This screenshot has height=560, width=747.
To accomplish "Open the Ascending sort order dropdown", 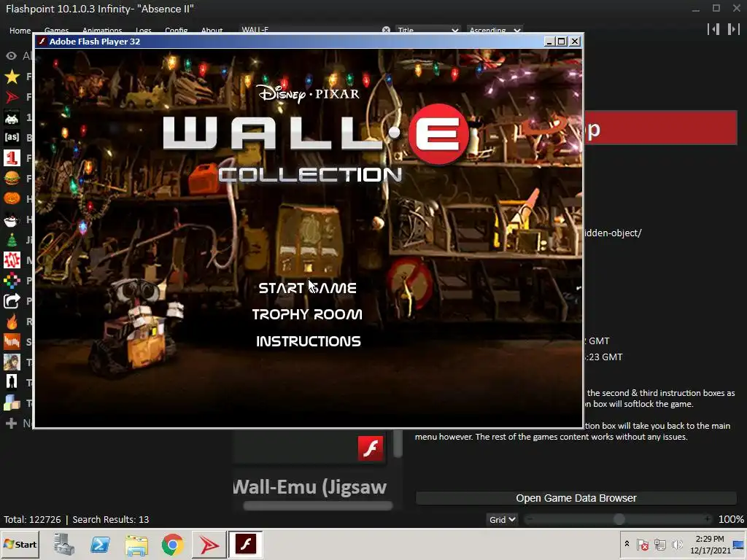I will point(495,30).
